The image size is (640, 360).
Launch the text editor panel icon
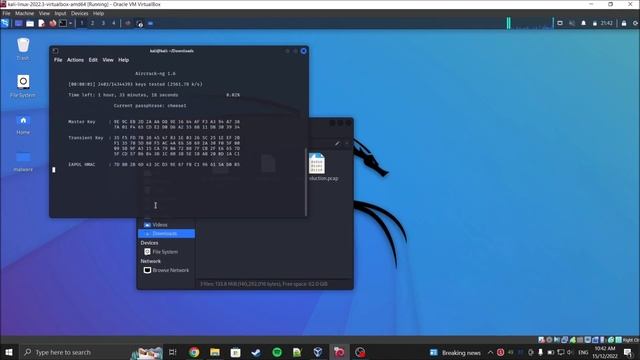[41, 23]
